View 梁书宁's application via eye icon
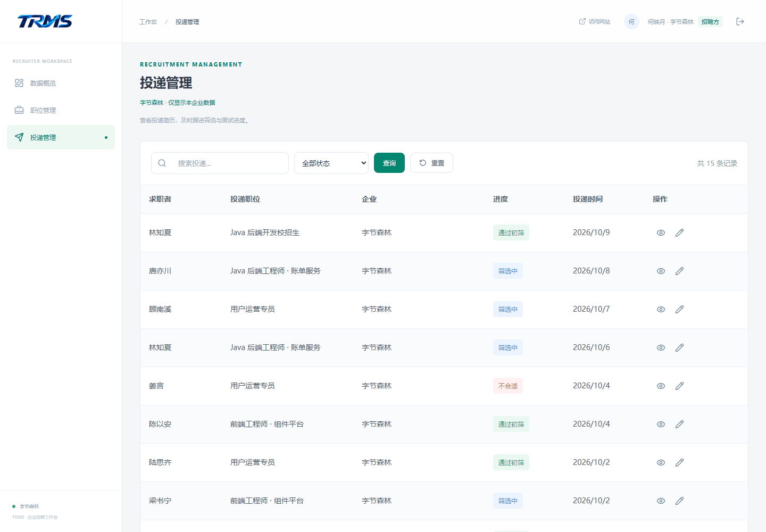The width and height of the screenshot is (766, 532). point(661,501)
